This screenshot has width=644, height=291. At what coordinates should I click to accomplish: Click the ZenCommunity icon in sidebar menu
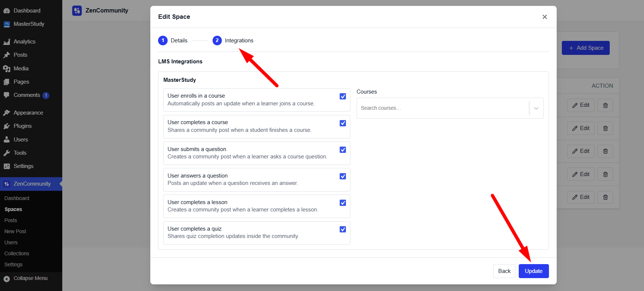click(x=7, y=184)
